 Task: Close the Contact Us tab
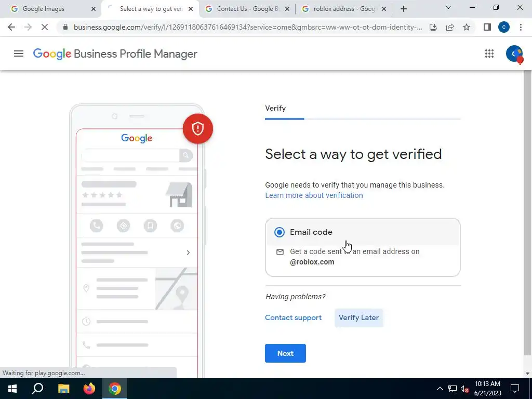pyautogui.click(x=287, y=9)
